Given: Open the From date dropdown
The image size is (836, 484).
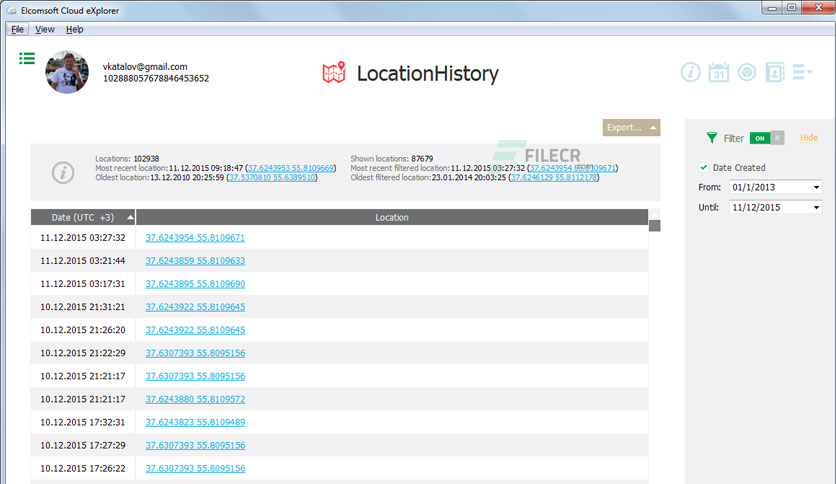Looking at the screenshot, I should pyautogui.click(x=816, y=187).
